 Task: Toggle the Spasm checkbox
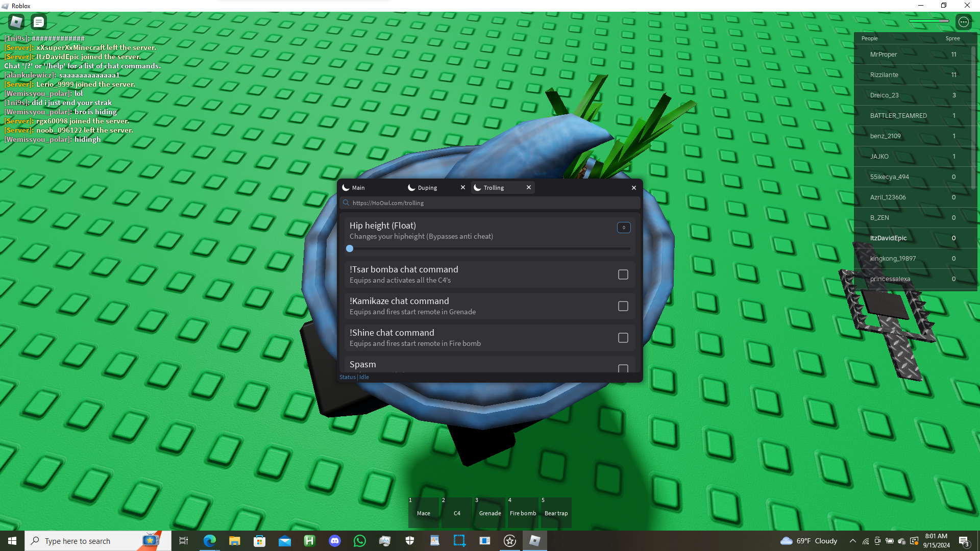(x=623, y=368)
